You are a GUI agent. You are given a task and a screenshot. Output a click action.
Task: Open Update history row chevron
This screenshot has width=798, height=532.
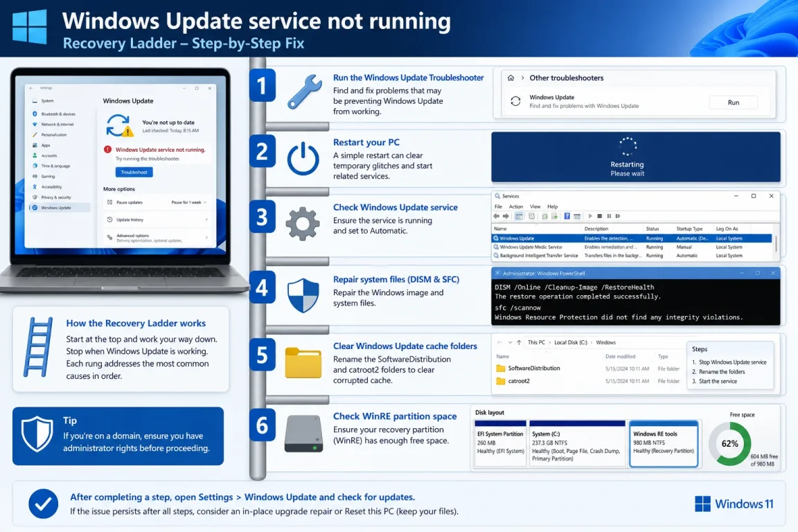(x=206, y=220)
